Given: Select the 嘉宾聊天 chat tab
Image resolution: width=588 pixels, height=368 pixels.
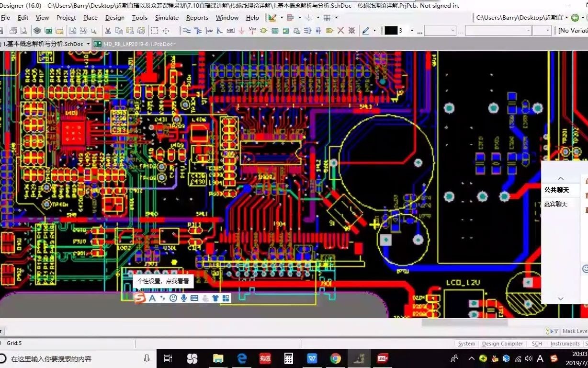Looking at the screenshot, I should click(555, 204).
